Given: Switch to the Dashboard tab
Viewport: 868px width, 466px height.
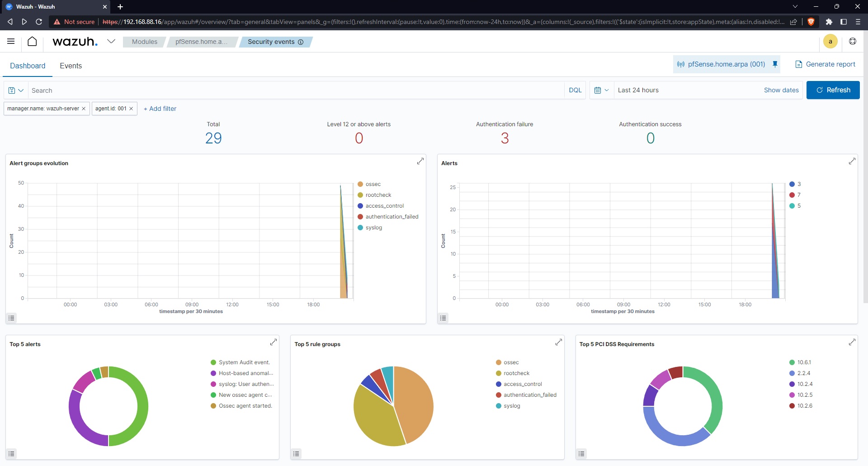Looking at the screenshot, I should click(28, 66).
